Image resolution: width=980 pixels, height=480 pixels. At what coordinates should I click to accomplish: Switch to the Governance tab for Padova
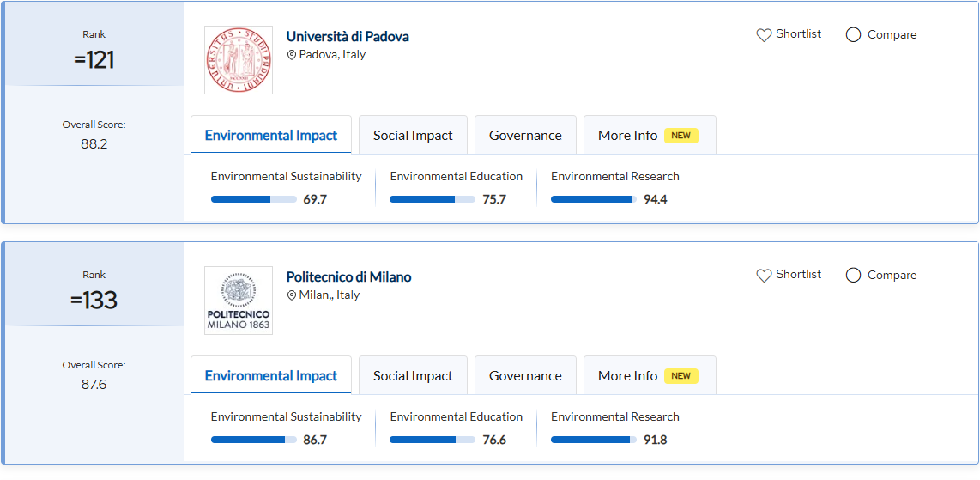pyautogui.click(x=525, y=136)
